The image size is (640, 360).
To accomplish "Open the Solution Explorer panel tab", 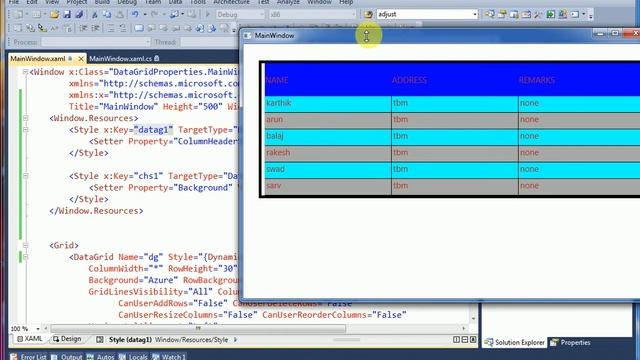I will 515,342.
